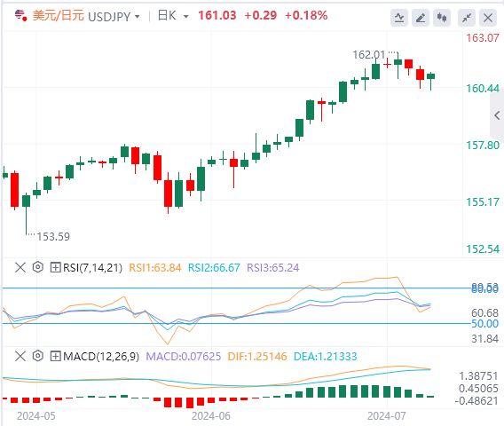Image resolution: width=504 pixels, height=426 pixels.
Task: Select the pencil drawing tool icon
Action: click(421, 18)
